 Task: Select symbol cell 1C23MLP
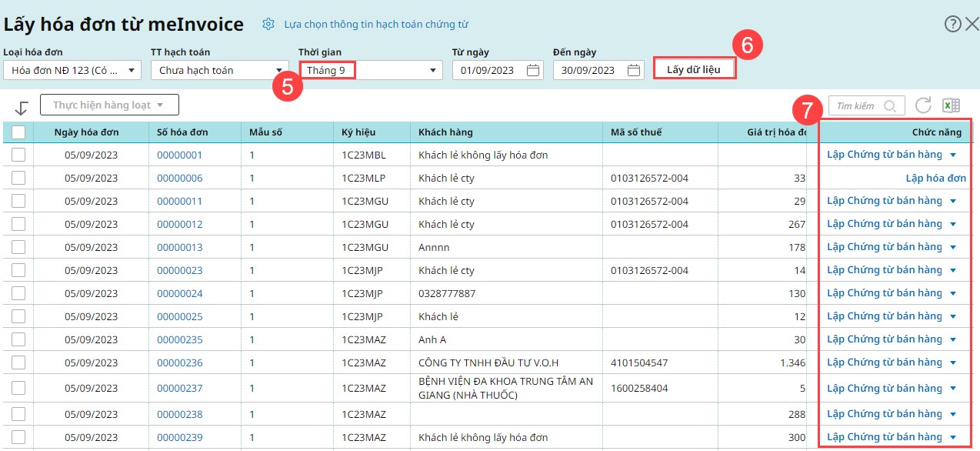pyautogui.click(x=364, y=178)
